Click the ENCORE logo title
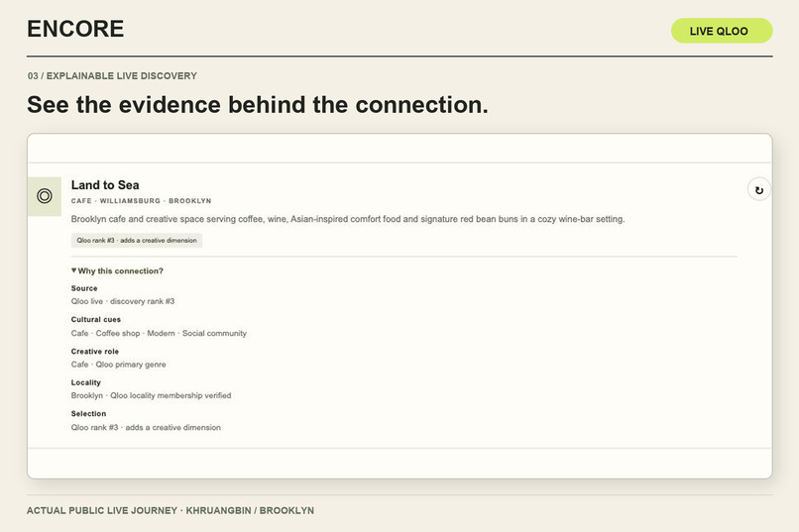This screenshot has width=799, height=532. (x=75, y=29)
